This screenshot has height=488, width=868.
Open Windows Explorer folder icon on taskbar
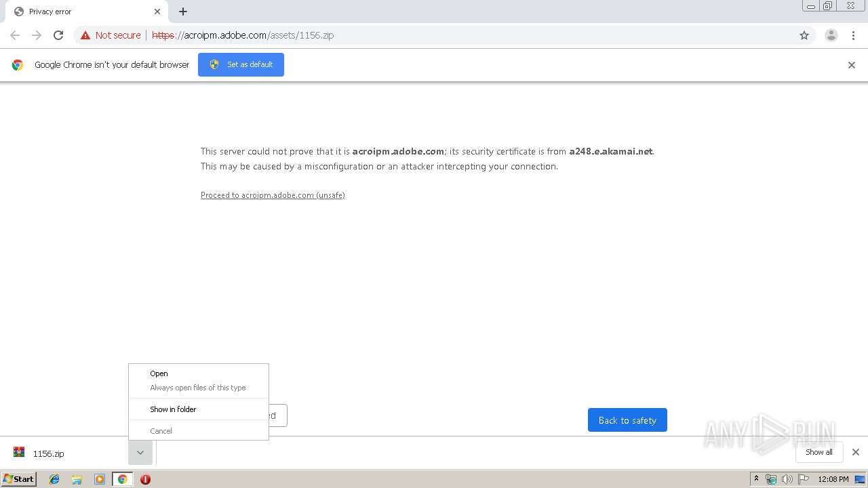click(77, 479)
